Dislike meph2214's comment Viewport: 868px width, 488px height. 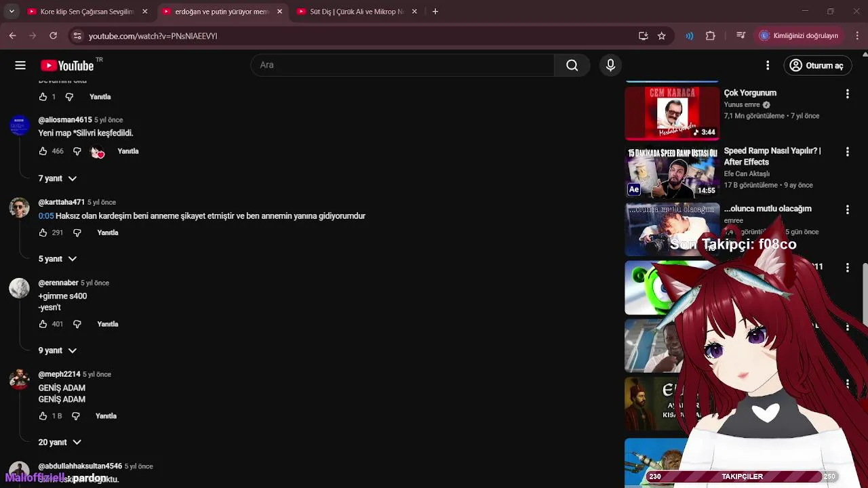click(75, 416)
